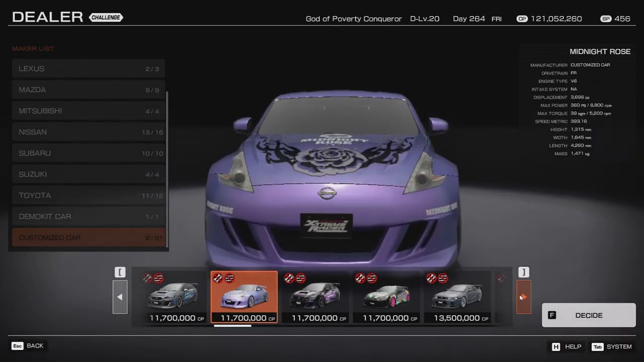The image size is (644, 362).
Task: Select the silver Subaru car thumbnail
Action: tap(173, 297)
